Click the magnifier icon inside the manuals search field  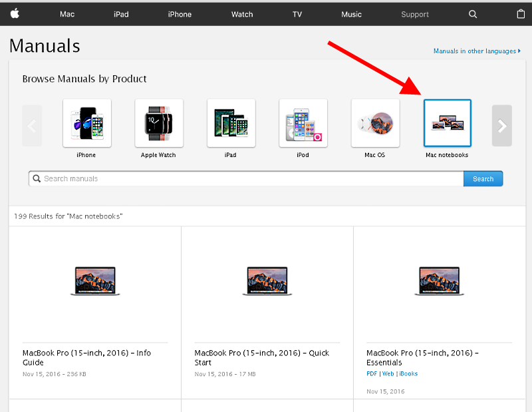37,178
